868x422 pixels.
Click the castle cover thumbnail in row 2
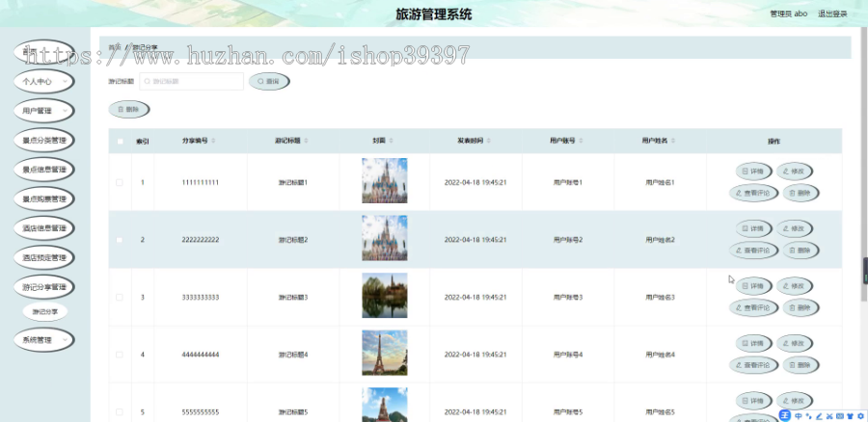point(385,238)
